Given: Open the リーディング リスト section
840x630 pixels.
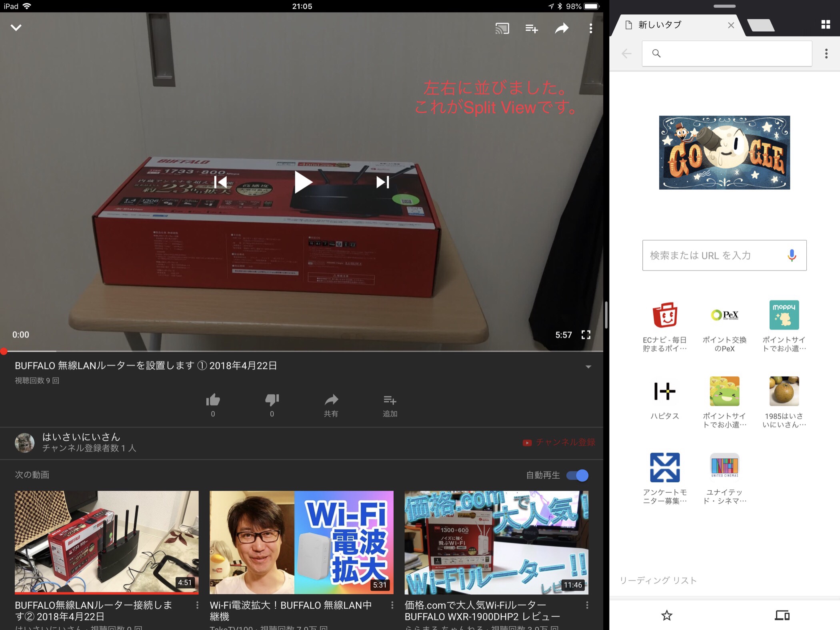Looking at the screenshot, I should pos(658,580).
